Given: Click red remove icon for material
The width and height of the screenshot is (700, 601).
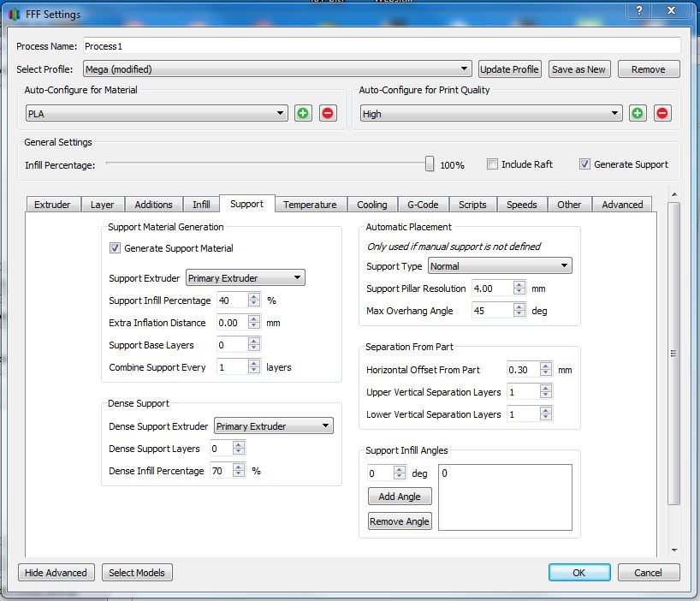Looking at the screenshot, I should [x=328, y=113].
